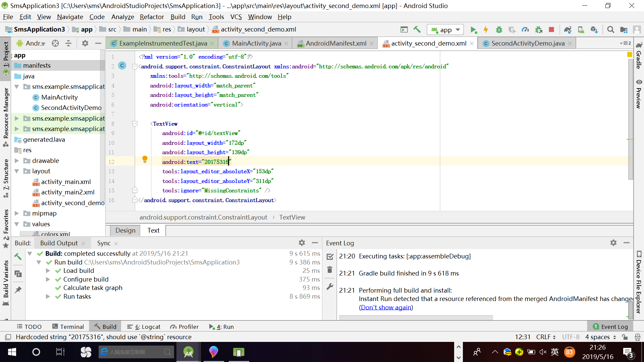This screenshot has width=644, height=362.
Task: Toggle the read-only lock icon in status bar
Action: 625,337
